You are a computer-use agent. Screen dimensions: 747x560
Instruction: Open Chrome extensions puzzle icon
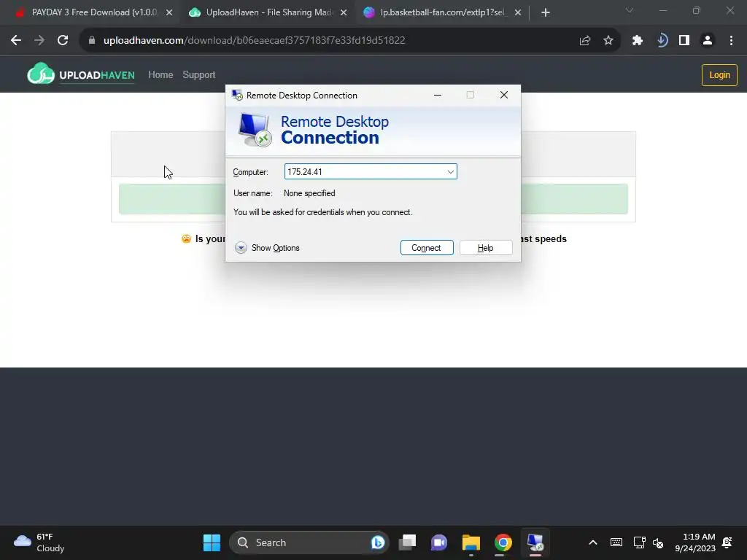coord(638,41)
